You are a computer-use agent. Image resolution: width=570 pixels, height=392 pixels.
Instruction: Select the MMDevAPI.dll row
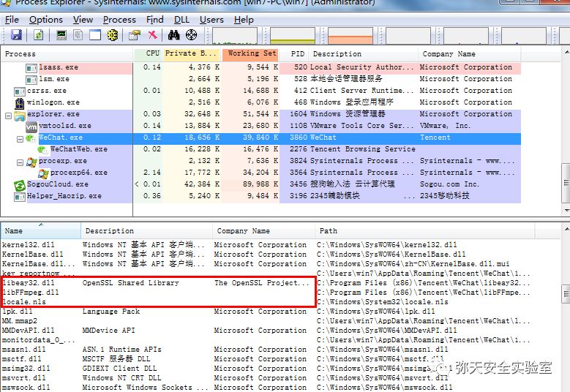coord(266,331)
